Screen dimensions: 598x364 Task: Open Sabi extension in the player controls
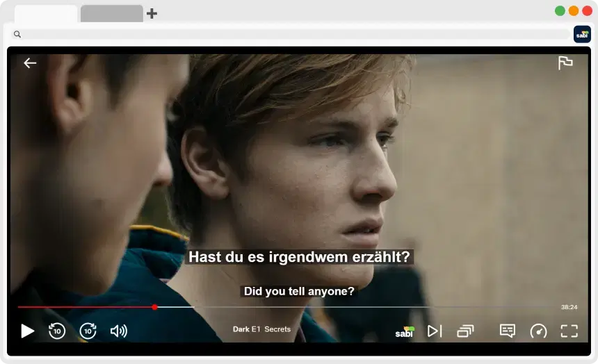click(x=405, y=331)
